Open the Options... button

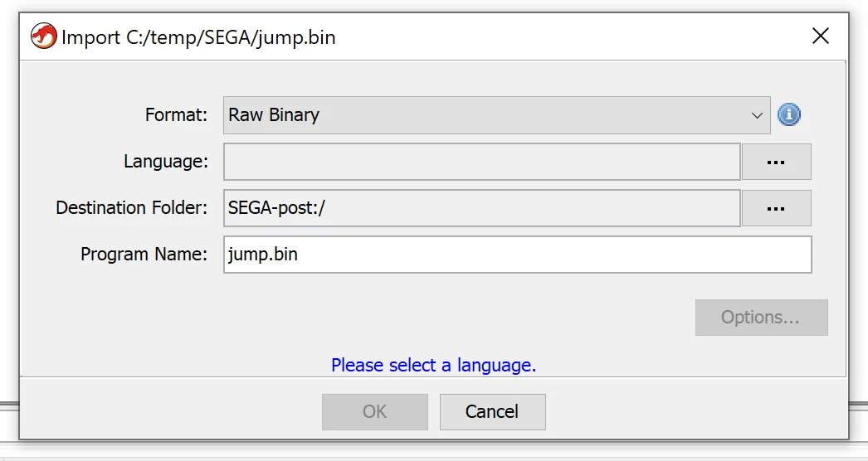pos(761,318)
